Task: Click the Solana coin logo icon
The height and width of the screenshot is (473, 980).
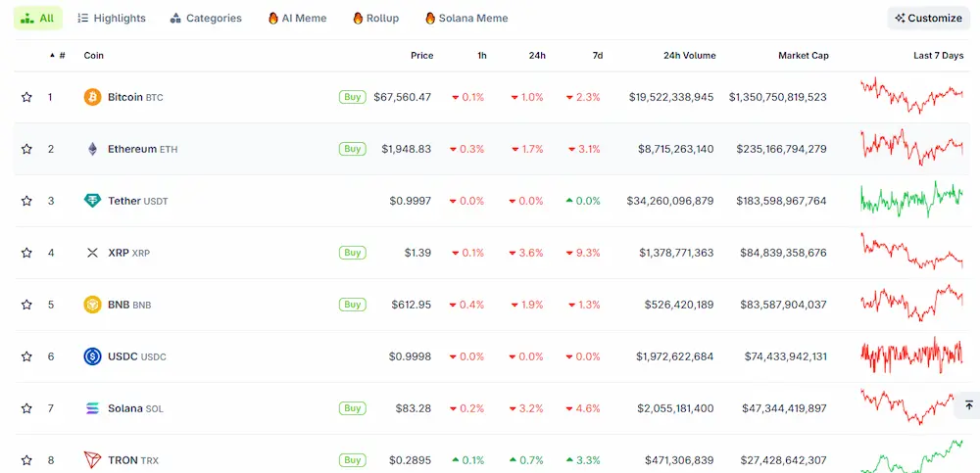Action: coord(92,408)
